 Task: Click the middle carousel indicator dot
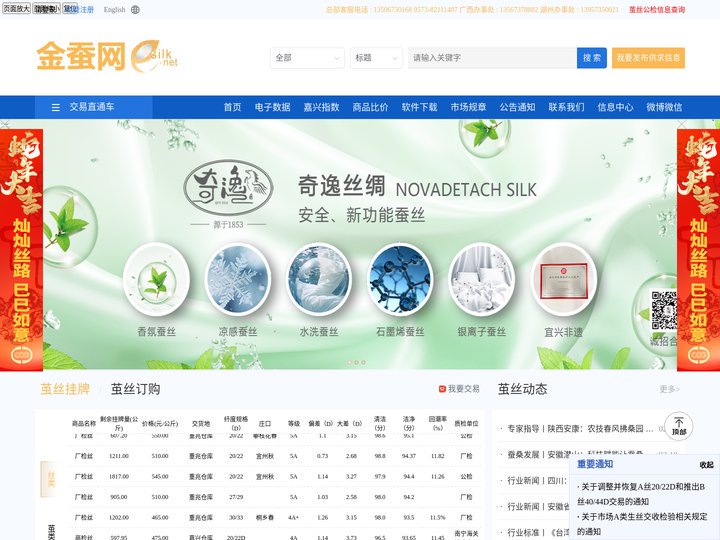tap(356, 362)
